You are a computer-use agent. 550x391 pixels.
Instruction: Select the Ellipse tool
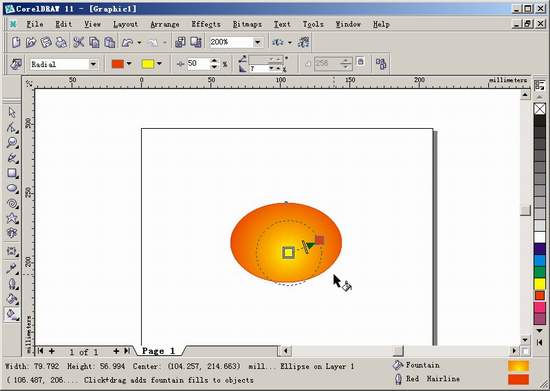pos(12,188)
